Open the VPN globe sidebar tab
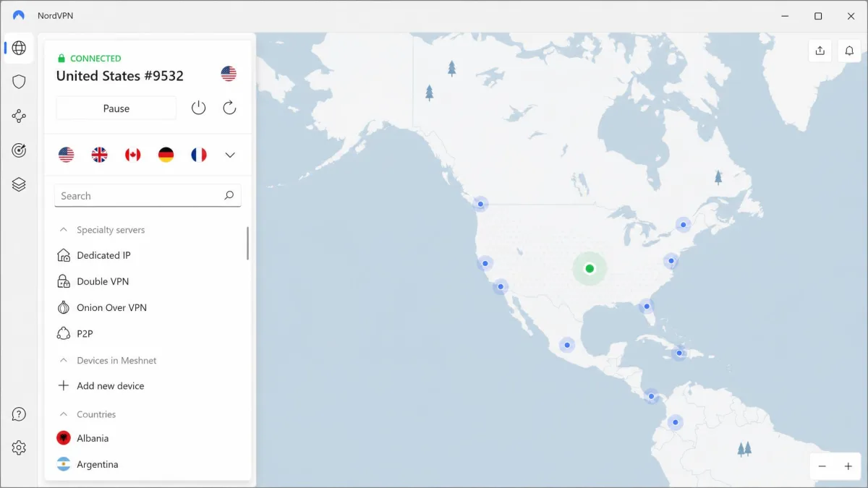Viewport: 868px width, 488px height. coord(19,48)
